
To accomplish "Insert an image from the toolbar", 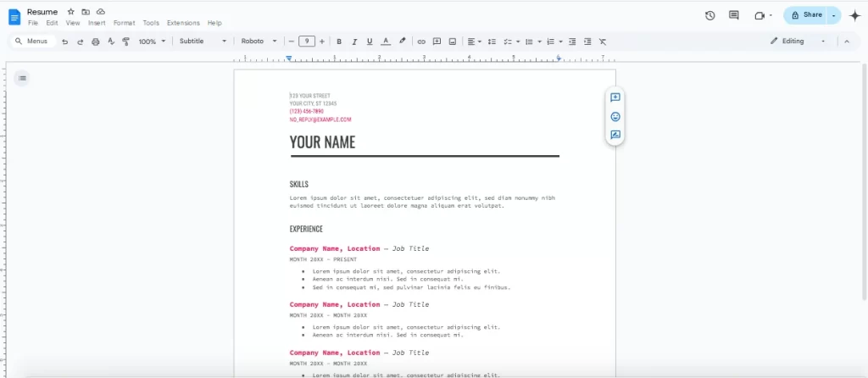I will pos(453,42).
